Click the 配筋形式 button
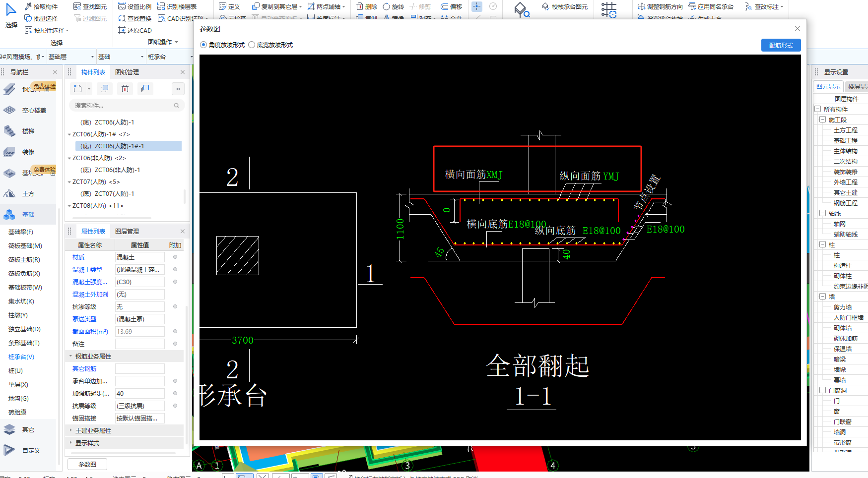The width and height of the screenshot is (868, 478). click(781, 45)
